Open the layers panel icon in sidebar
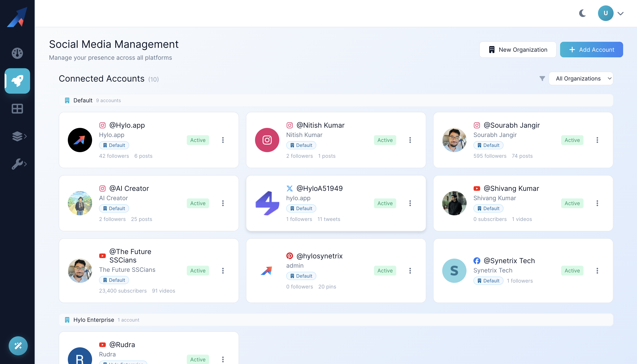637x364 pixels. [x=17, y=136]
